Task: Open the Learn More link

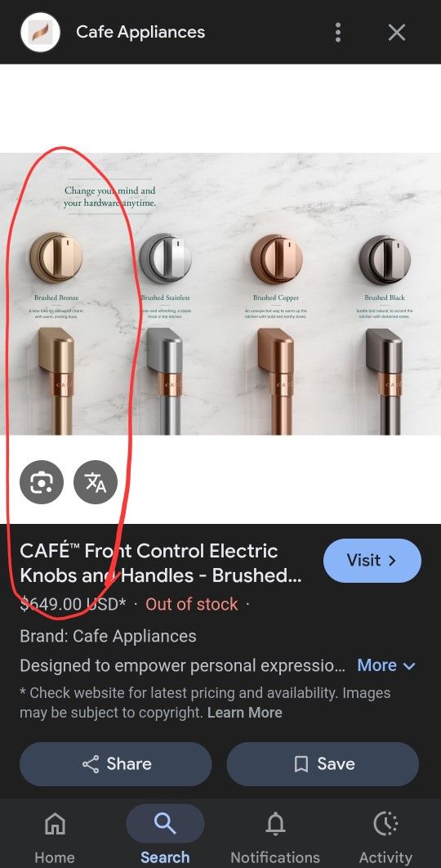Action: (x=244, y=713)
